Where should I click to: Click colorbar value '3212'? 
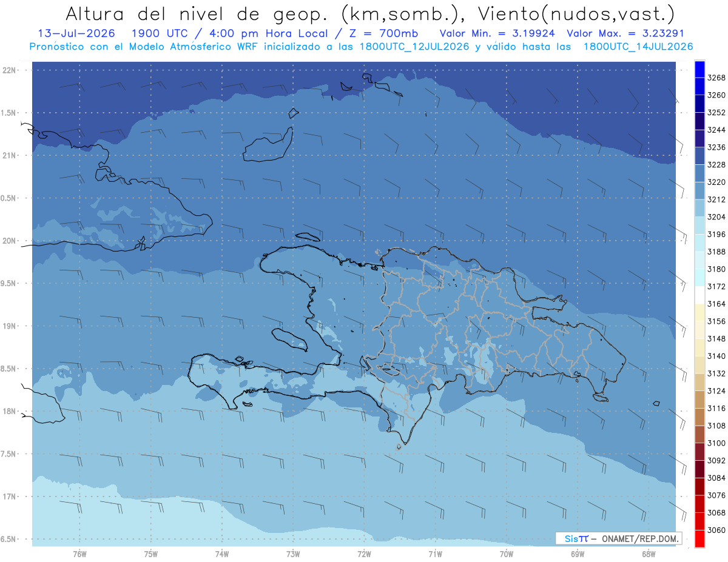(716, 199)
